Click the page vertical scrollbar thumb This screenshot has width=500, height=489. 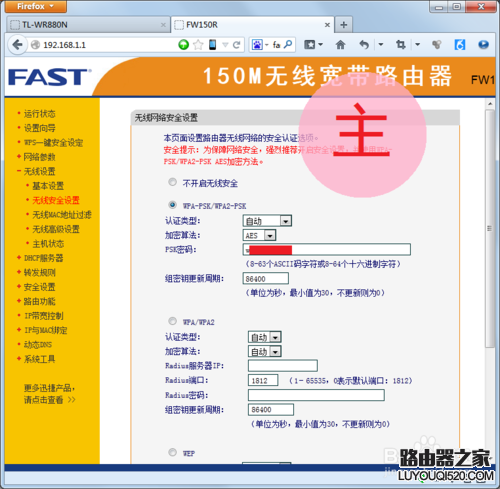tap(489, 229)
